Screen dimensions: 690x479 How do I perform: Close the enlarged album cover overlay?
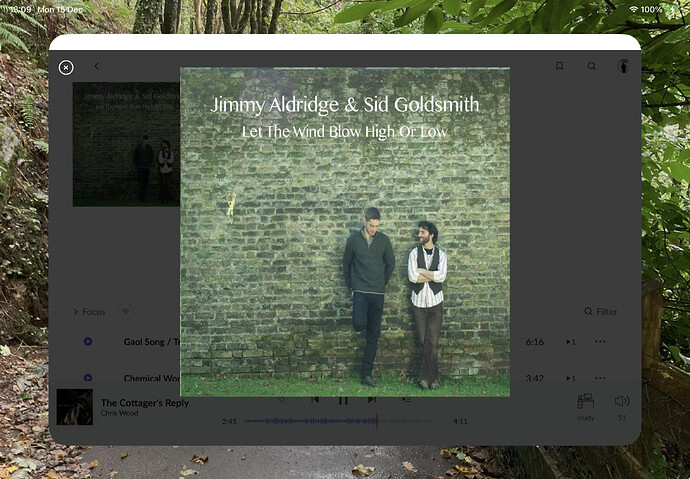click(66, 67)
